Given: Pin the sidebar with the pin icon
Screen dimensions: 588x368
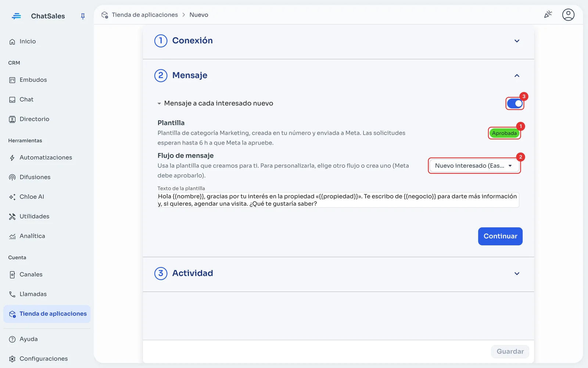Looking at the screenshot, I should point(83,16).
